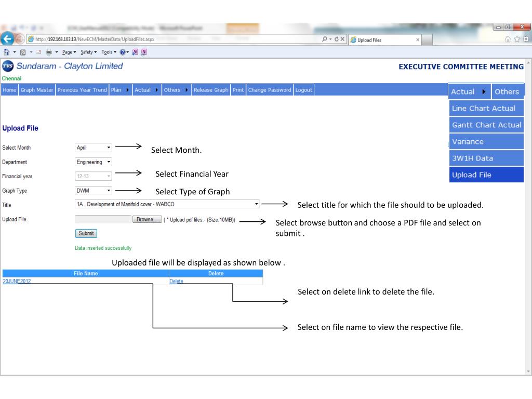Click the File Name column header
This screenshot has height=399, width=532.
(86, 273)
